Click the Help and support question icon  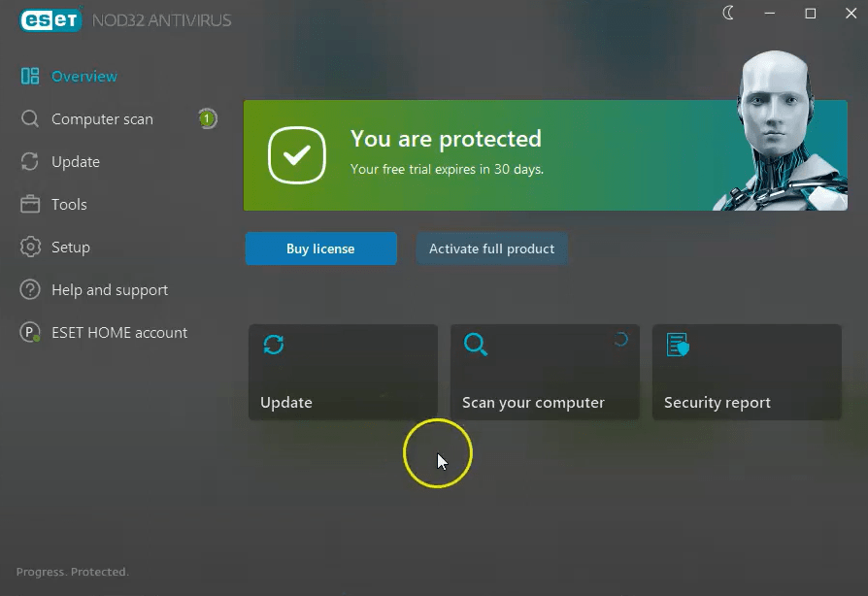pos(30,289)
